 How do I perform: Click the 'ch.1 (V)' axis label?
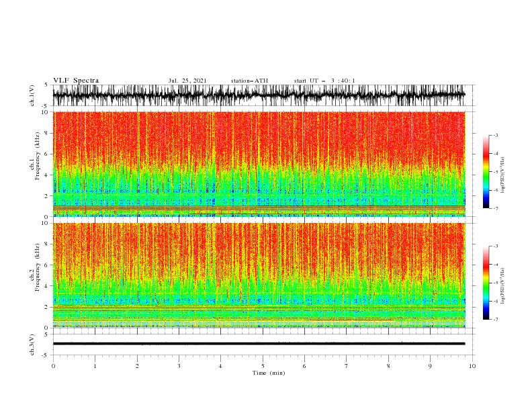pyautogui.click(x=32, y=95)
